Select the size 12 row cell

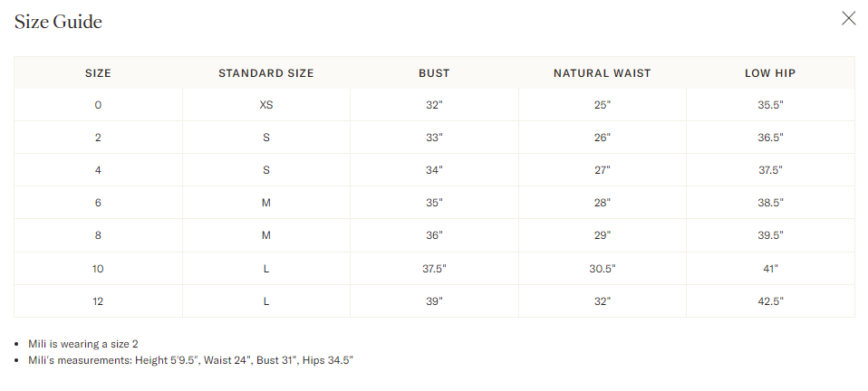tap(98, 300)
